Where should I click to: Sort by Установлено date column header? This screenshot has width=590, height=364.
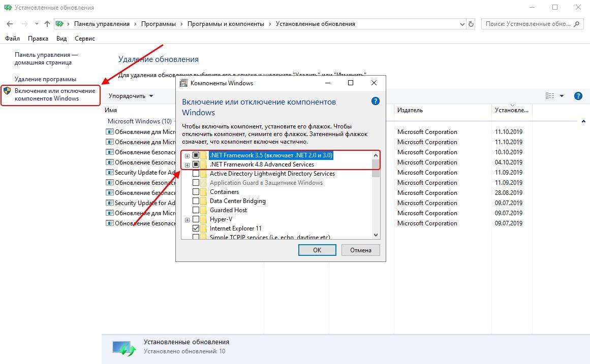pyautogui.click(x=512, y=110)
